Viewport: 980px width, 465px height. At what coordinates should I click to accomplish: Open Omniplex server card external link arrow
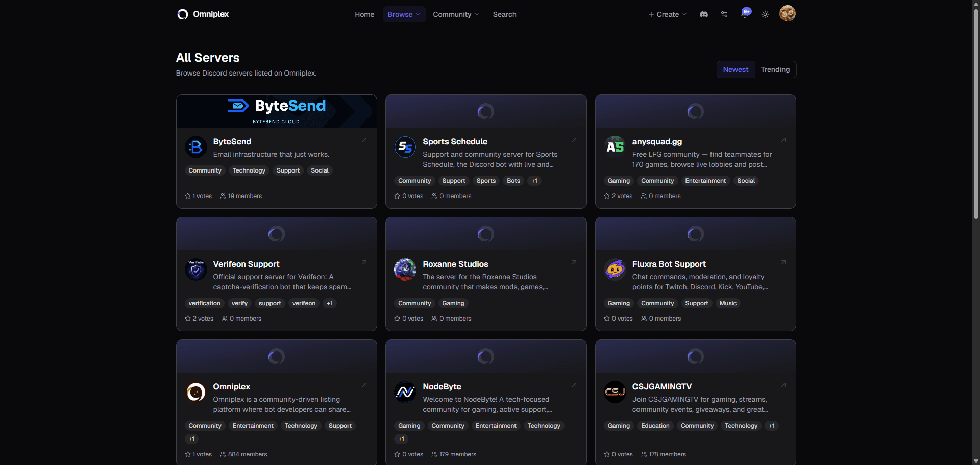pyautogui.click(x=364, y=385)
